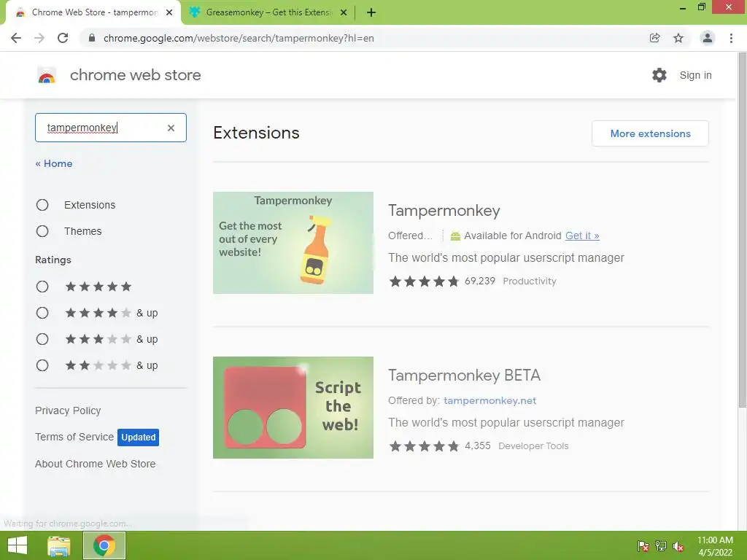Filter by three stars & up
747x560 pixels.
click(x=42, y=339)
